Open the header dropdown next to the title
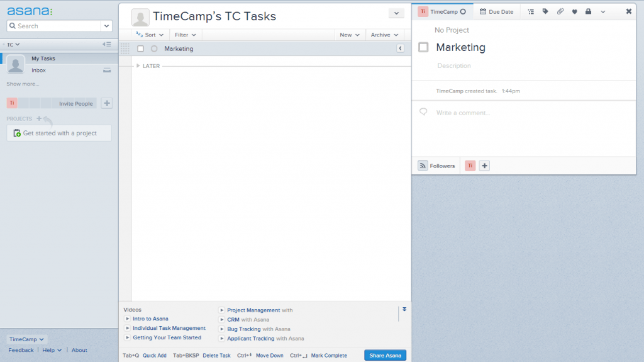Viewport: 644px width, 362px height. click(x=396, y=13)
